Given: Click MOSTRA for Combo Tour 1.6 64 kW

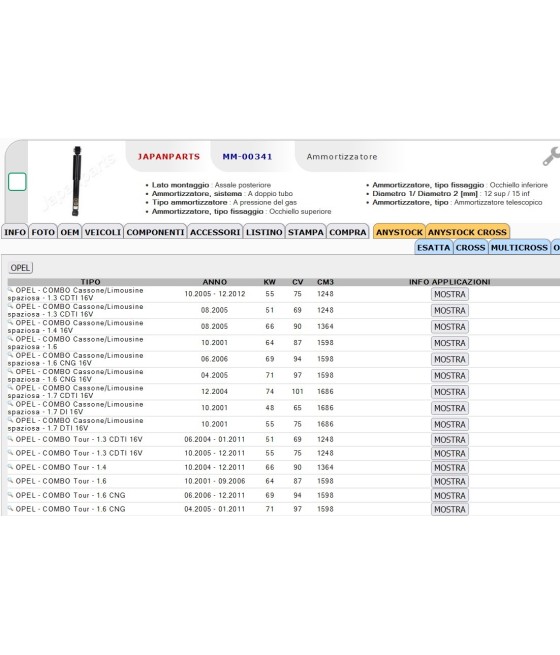Looking at the screenshot, I should 450,481.
